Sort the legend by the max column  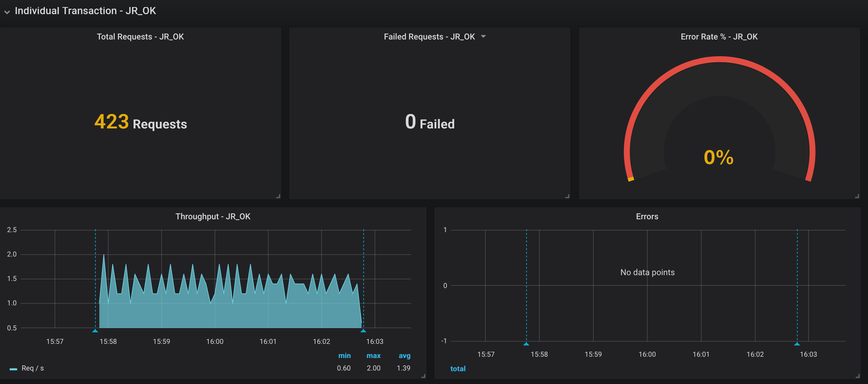pyautogui.click(x=373, y=355)
